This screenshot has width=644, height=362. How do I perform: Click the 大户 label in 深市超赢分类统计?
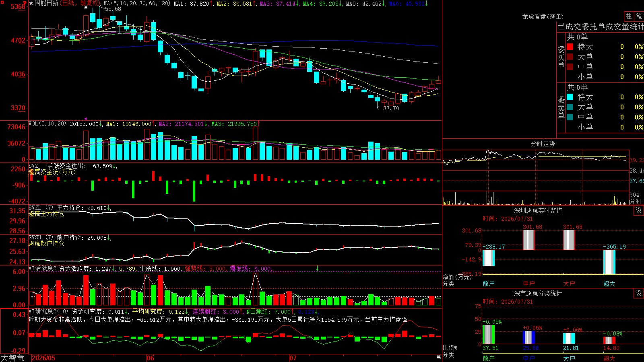[x=569, y=358]
